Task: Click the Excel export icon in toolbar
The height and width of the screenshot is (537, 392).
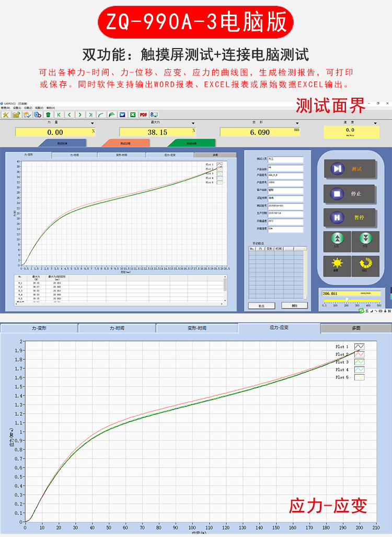Action: coord(133,114)
